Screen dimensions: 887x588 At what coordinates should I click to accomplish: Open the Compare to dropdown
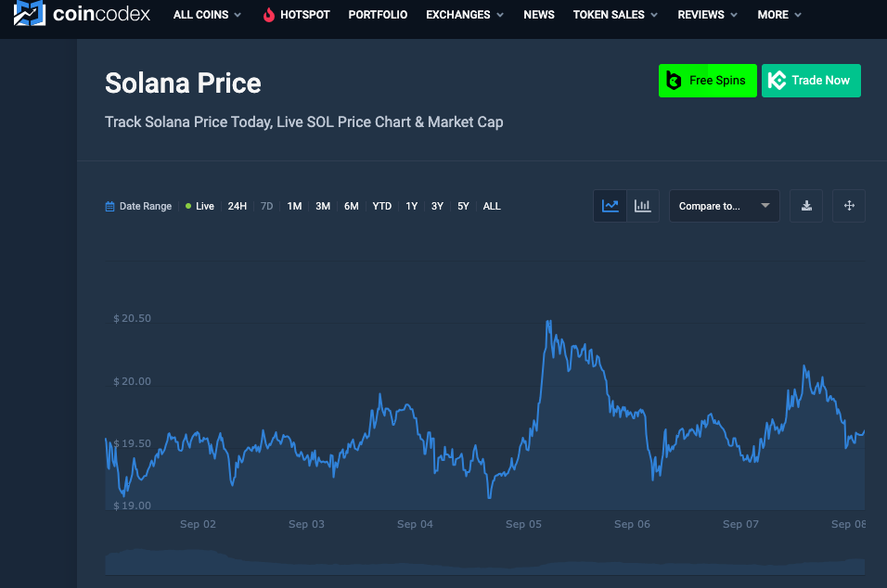click(x=724, y=206)
